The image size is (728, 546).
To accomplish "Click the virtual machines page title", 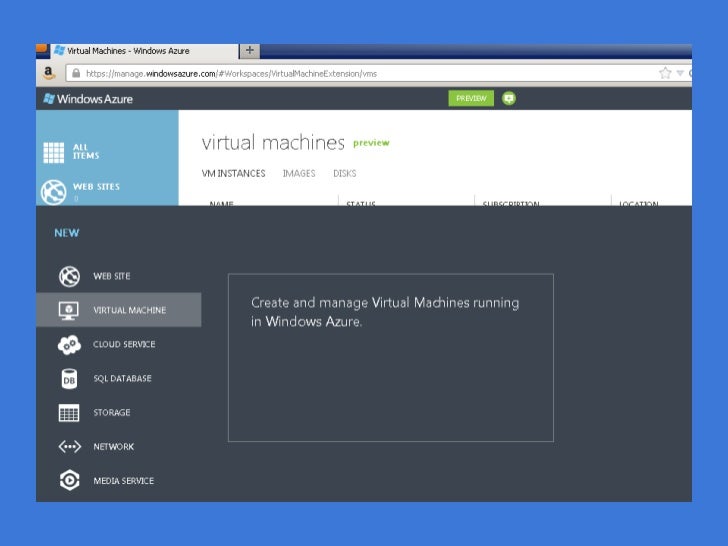I will (273, 143).
